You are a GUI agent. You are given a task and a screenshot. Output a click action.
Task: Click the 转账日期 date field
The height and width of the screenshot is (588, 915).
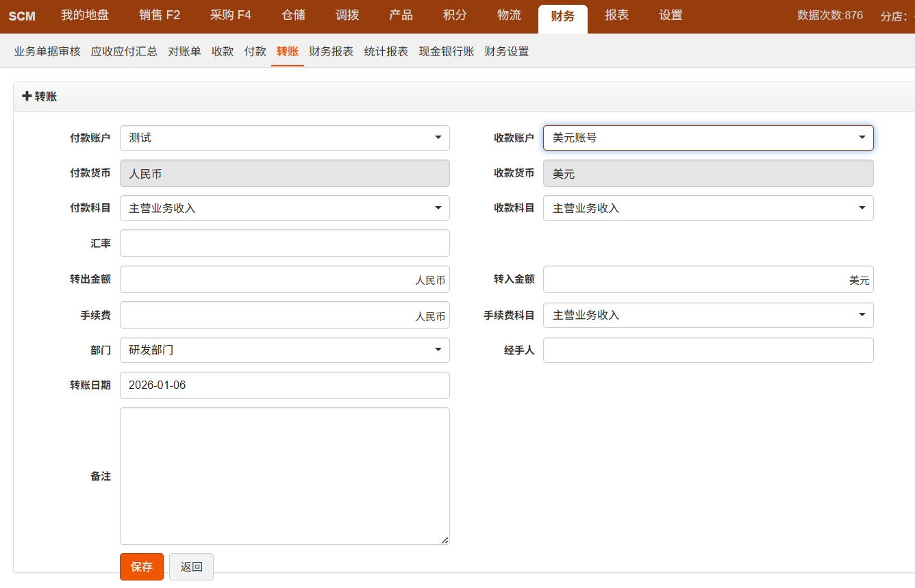pos(284,385)
